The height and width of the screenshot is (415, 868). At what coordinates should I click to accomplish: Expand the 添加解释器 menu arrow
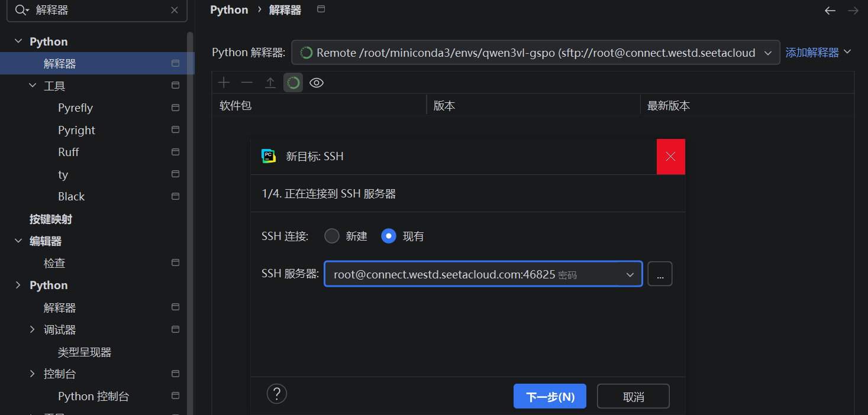pyautogui.click(x=847, y=52)
